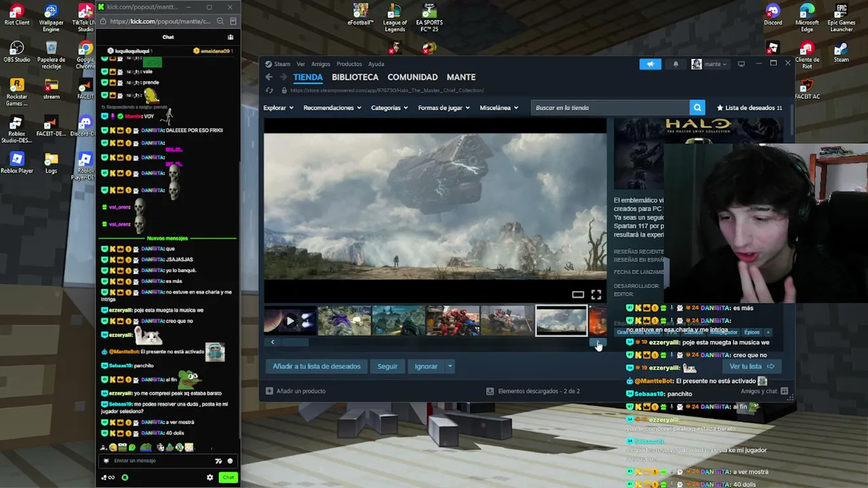Click the Ignorar button
The image size is (868, 488).
[426, 367]
